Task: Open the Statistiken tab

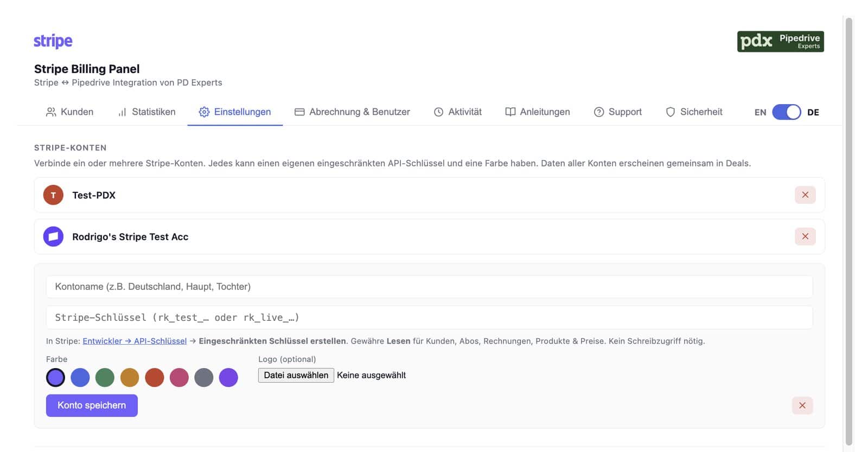Action: point(146,112)
